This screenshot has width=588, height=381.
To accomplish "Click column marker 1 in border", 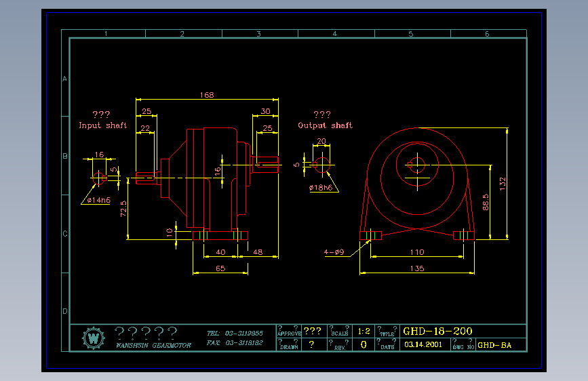I will [106, 34].
